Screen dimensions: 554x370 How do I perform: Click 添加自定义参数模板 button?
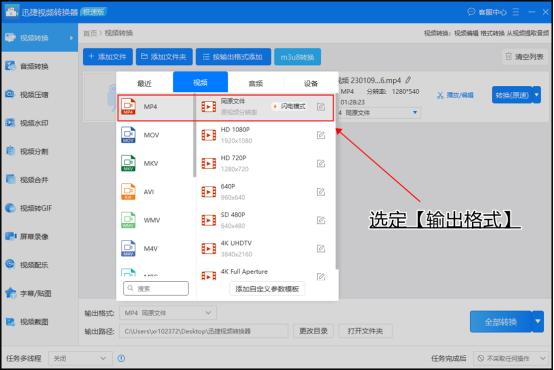tap(267, 289)
